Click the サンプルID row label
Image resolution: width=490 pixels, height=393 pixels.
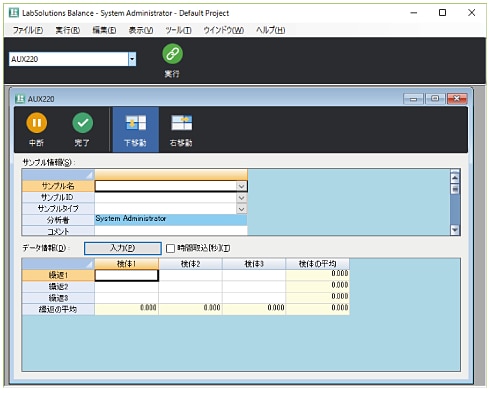pyautogui.click(x=58, y=198)
